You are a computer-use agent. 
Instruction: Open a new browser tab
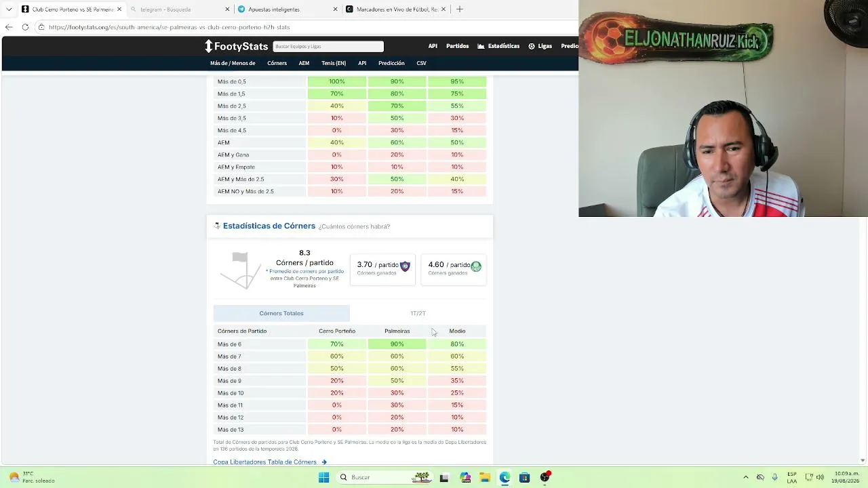[459, 9]
